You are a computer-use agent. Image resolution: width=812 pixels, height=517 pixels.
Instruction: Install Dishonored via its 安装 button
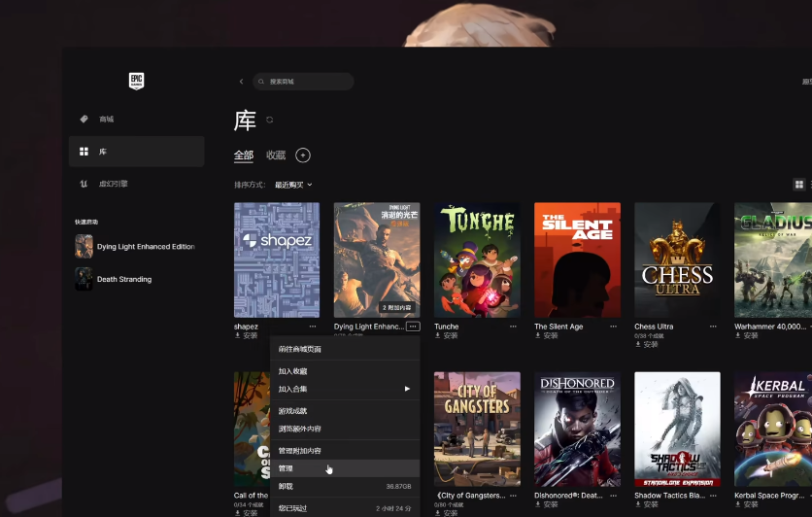pos(546,504)
